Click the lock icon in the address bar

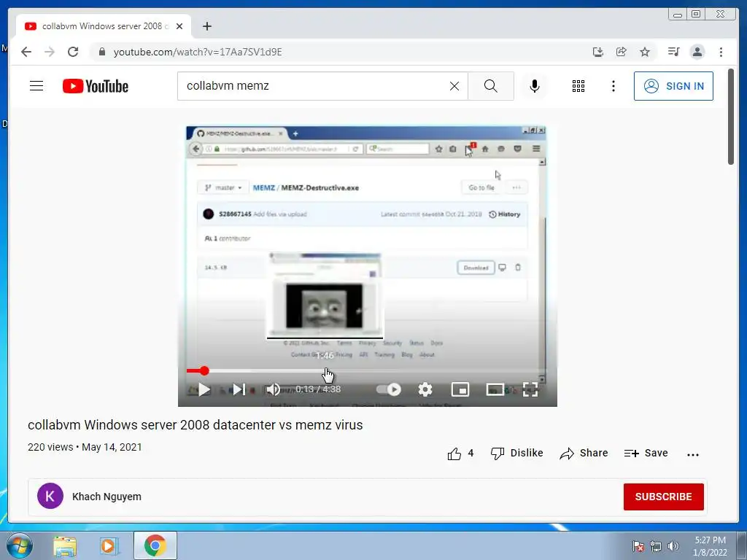coord(101,52)
